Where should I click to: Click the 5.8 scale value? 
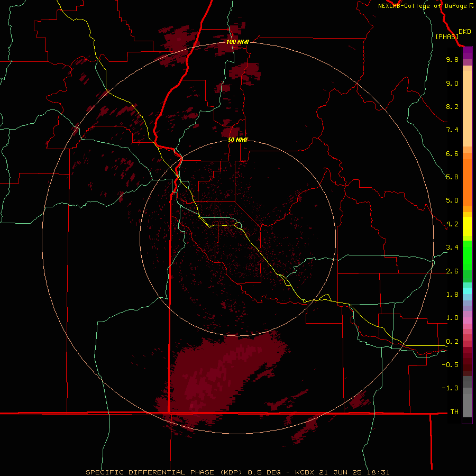click(452, 177)
